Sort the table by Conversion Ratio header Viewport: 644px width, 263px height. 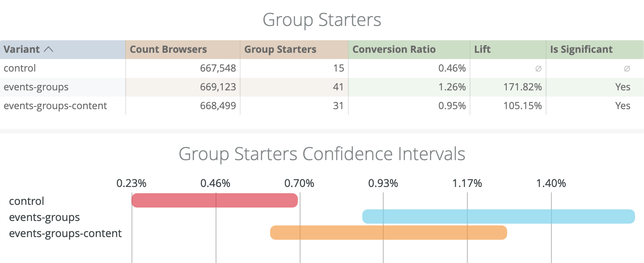tap(394, 50)
